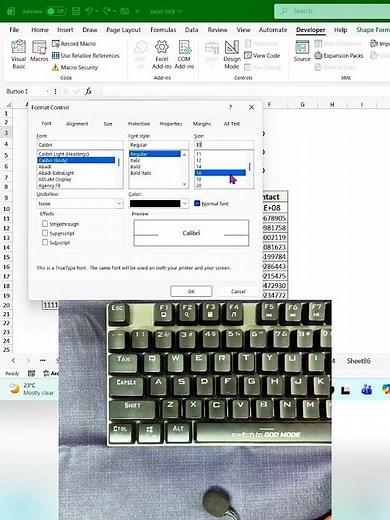
Task: Click the Size input field
Action: [x=224, y=145]
